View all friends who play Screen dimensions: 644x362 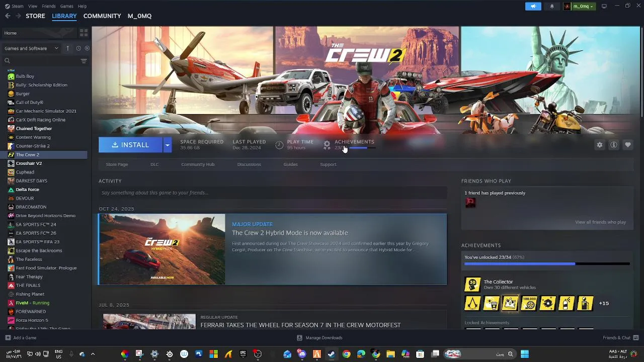(x=600, y=222)
